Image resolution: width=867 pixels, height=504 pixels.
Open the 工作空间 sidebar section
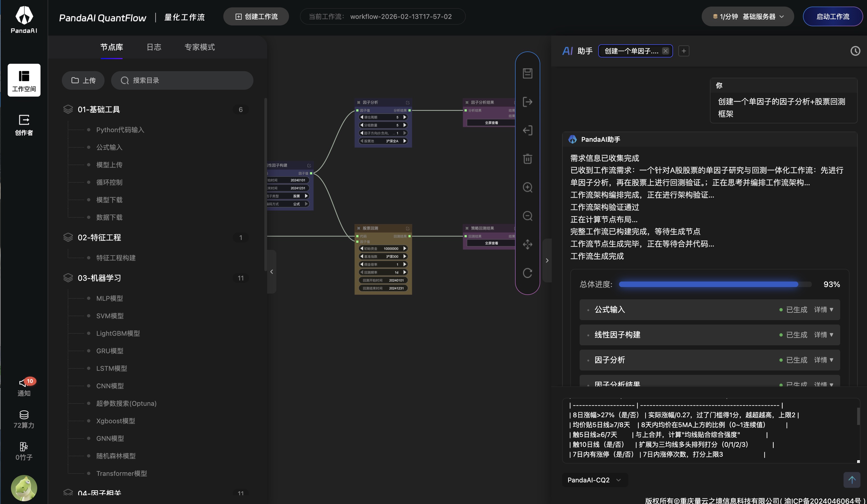pos(24,80)
